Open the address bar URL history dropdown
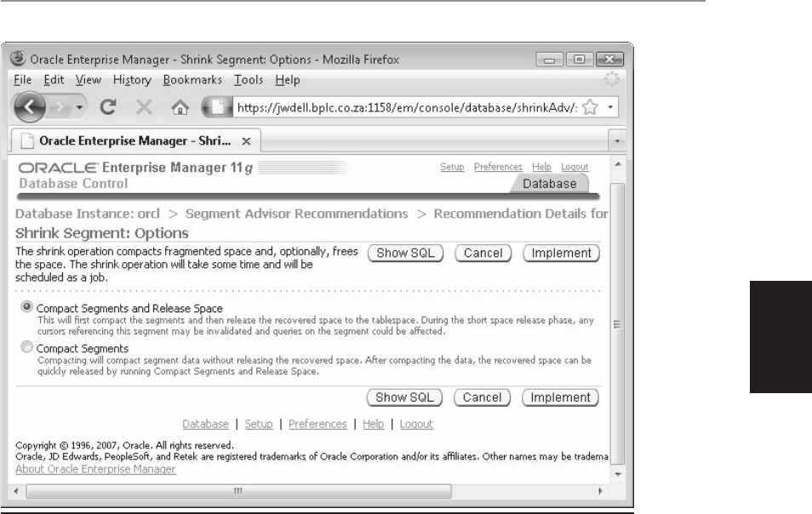The width and height of the screenshot is (812, 514). point(610,107)
